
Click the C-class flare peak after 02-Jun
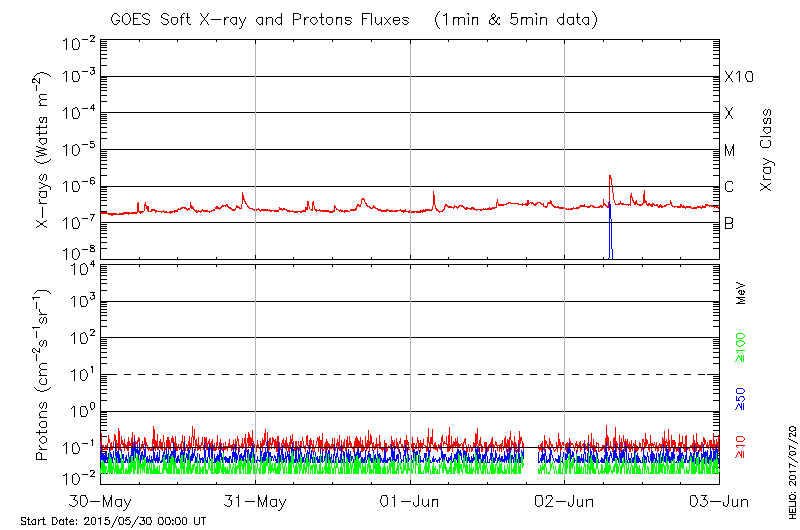click(x=610, y=177)
